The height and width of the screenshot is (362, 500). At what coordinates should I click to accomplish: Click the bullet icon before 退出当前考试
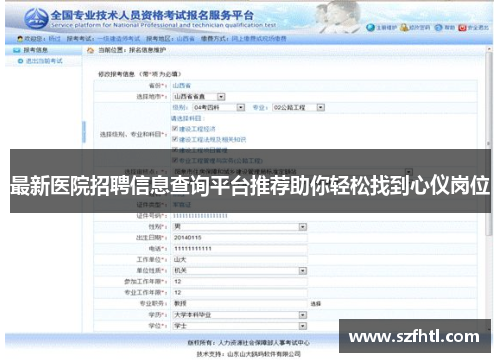pos(20,61)
